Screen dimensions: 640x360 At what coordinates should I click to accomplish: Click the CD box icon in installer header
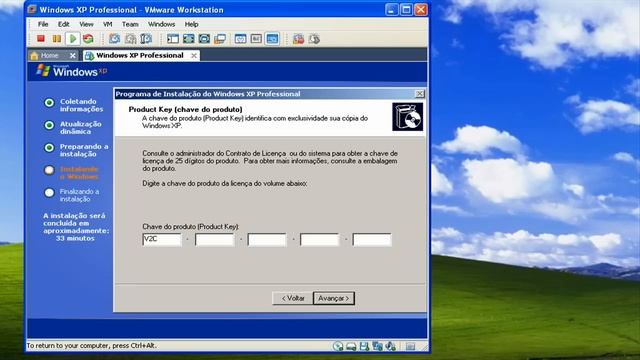(407, 117)
